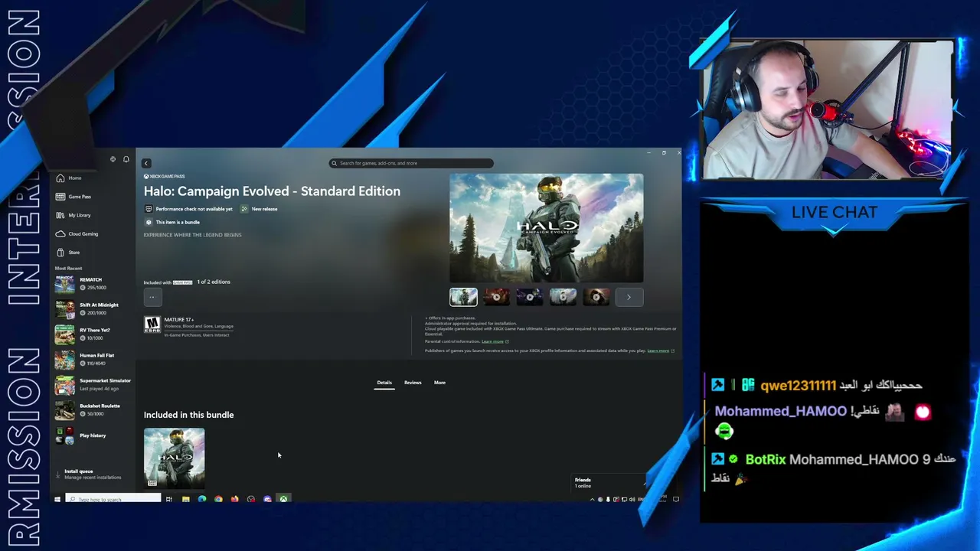Open the three-dots more options button
Viewport: 980px width, 551px height.
(x=152, y=297)
